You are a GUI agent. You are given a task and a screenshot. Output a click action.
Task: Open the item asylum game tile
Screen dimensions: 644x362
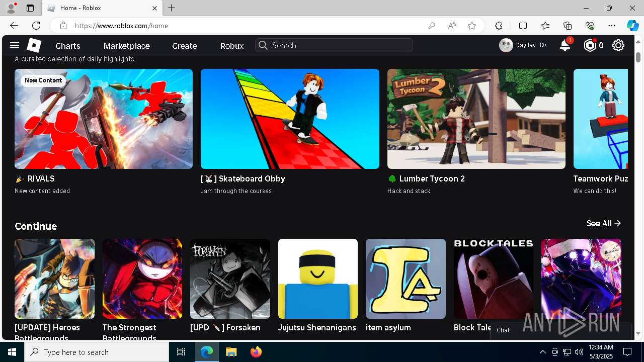pos(406,279)
